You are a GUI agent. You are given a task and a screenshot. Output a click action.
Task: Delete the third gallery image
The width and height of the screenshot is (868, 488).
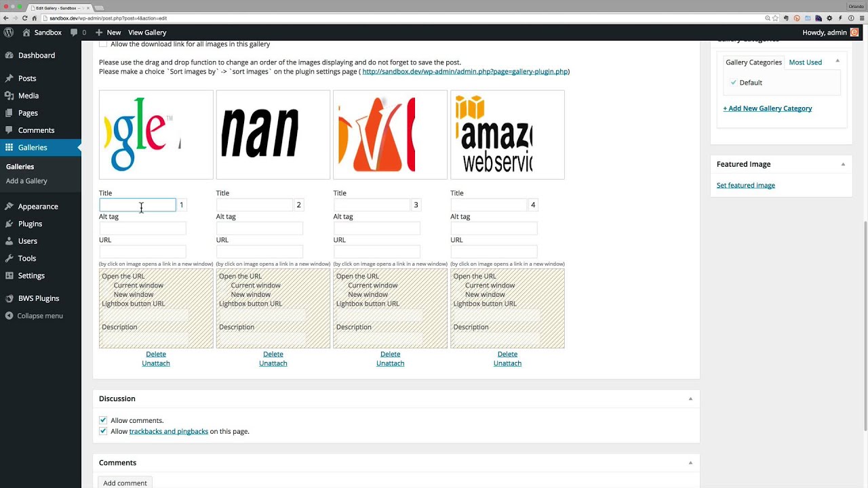click(x=390, y=354)
